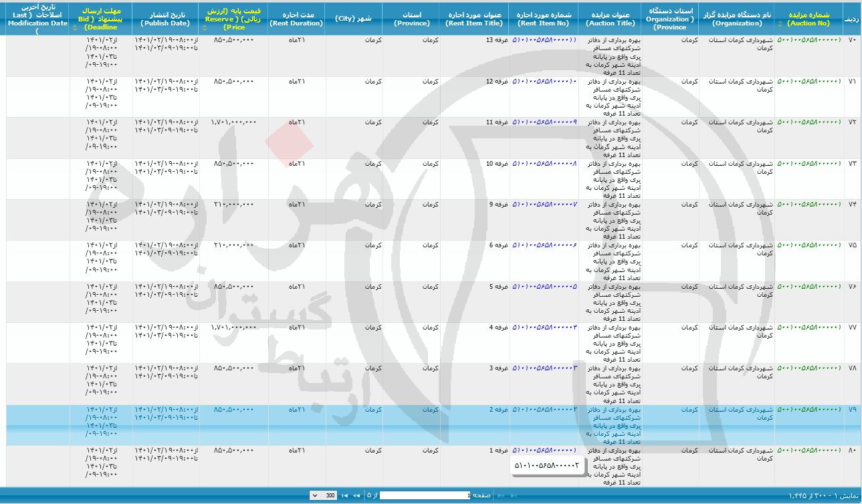Image resolution: width=862 pixels, height=504 pixels.
Task: Open the rent item number link for غرفه 4
Action: click(x=544, y=327)
